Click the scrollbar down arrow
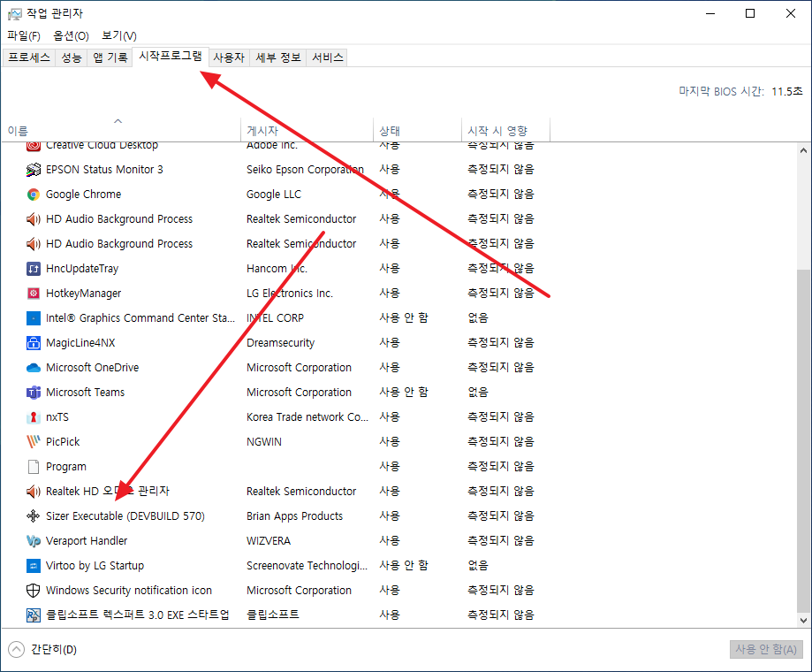Screen dimensions: 812x672 pos(803,620)
